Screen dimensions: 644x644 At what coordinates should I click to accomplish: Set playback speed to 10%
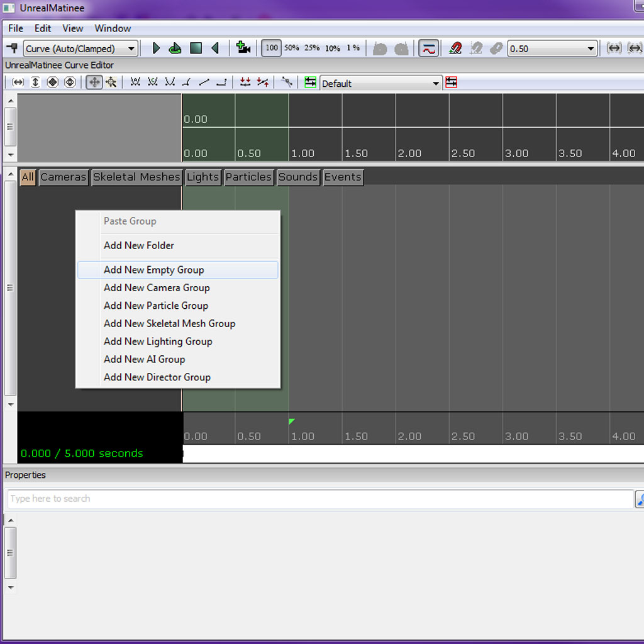click(333, 48)
